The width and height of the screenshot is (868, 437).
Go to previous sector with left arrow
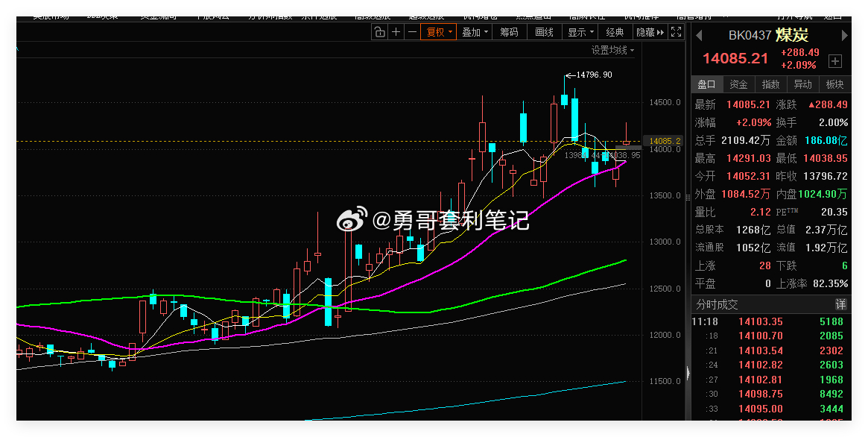pyautogui.click(x=698, y=35)
